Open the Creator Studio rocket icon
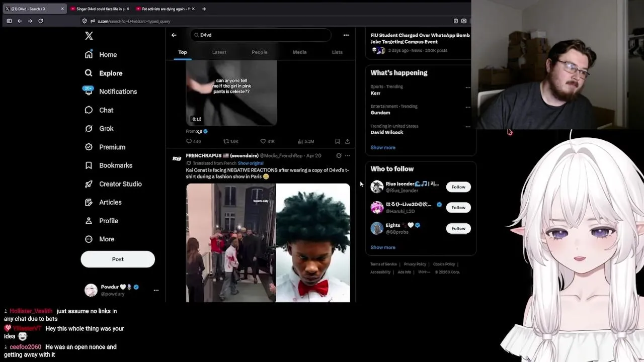The width and height of the screenshot is (644, 362). pos(89,184)
